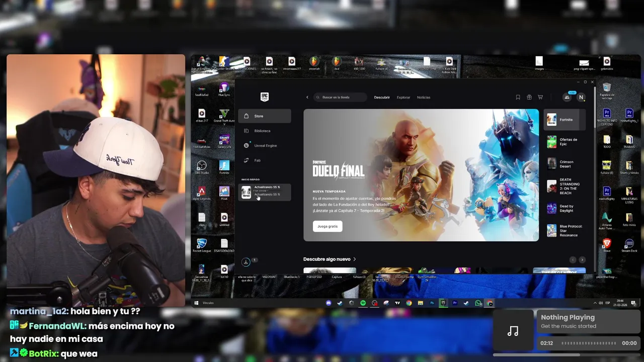Image resolution: width=644 pixels, height=362 pixels.
Task: Select the Apex Legends desktop icon
Action: (202, 193)
